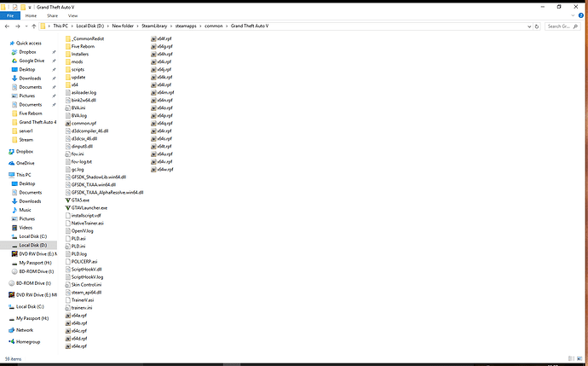Image resolution: width=588 pixels, height=366 pixels.
Task: Switch to the Home ribbon tab
Action: click(x=32, y=15)
